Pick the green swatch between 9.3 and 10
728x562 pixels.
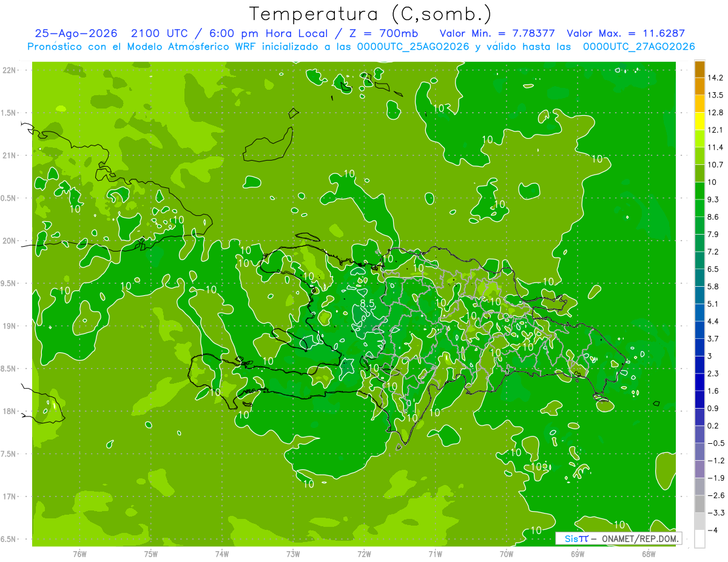pyautogui.click(x=699, y=190)
